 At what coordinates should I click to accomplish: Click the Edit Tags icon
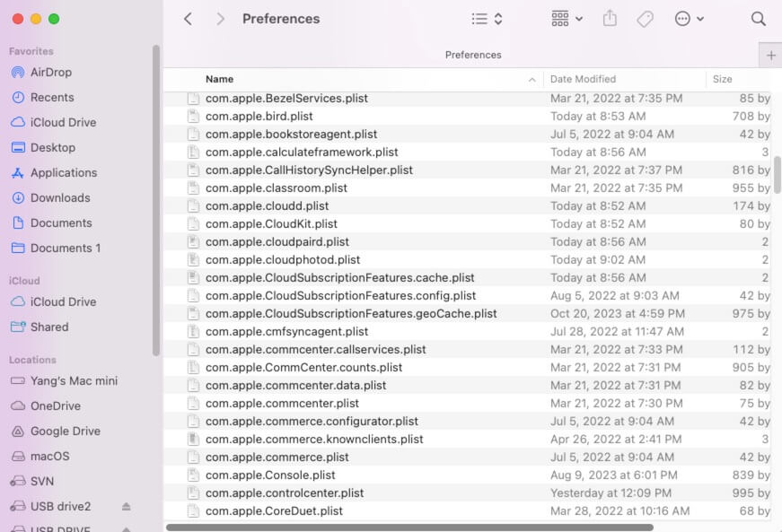click(x=645, y=19)
